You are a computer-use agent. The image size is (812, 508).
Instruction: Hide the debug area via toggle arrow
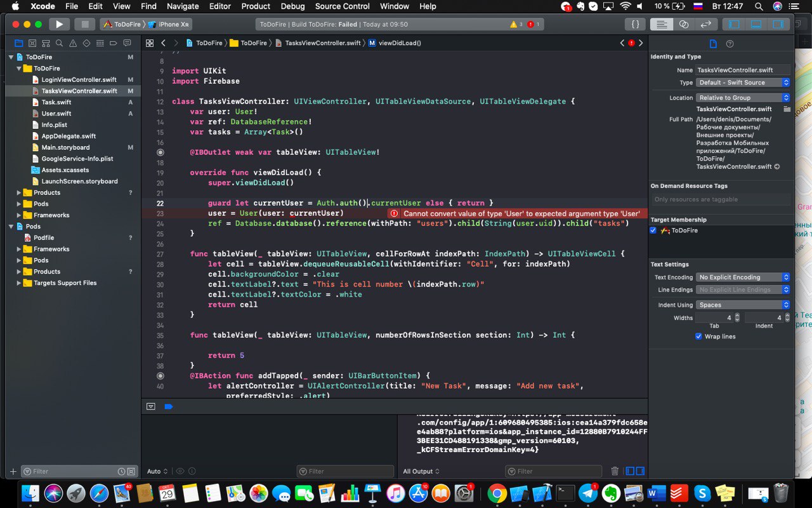pyautogui.click(x=151, y=406)
